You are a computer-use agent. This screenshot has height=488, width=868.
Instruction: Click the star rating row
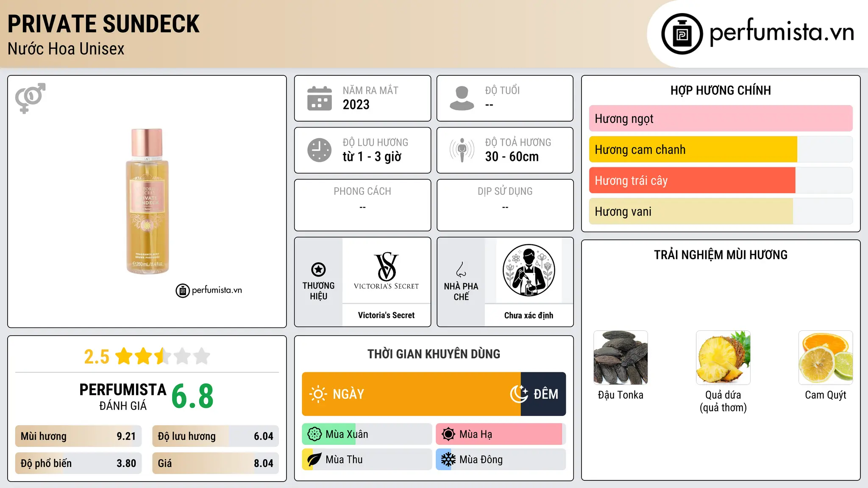click(162, 356)
